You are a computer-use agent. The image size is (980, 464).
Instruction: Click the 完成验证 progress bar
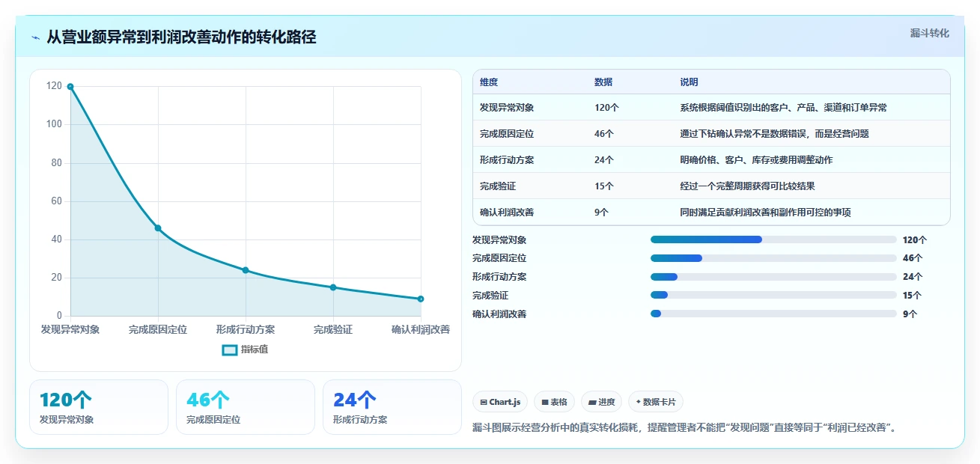[773, 295]
